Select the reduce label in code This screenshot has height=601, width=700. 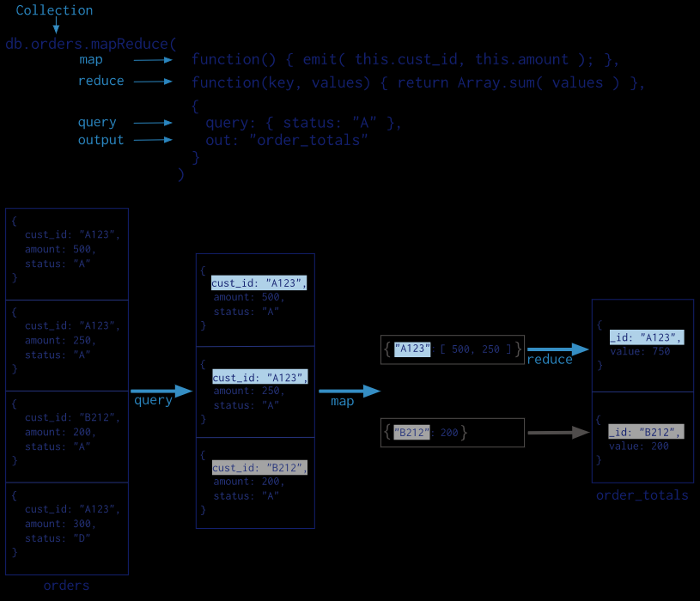(100, 81)
